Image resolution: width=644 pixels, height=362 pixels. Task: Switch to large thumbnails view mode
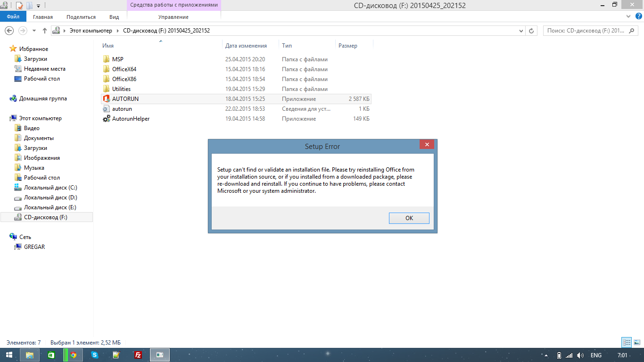[636, 343]
